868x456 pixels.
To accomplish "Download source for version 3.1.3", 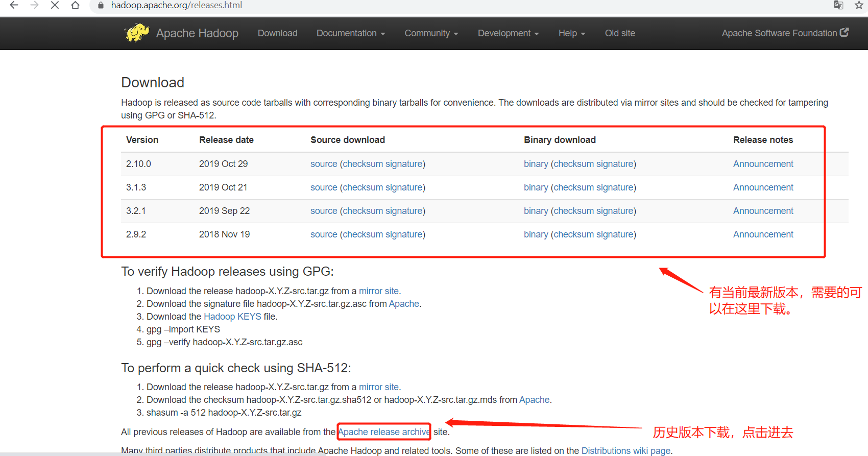I will tap(324, 187).
